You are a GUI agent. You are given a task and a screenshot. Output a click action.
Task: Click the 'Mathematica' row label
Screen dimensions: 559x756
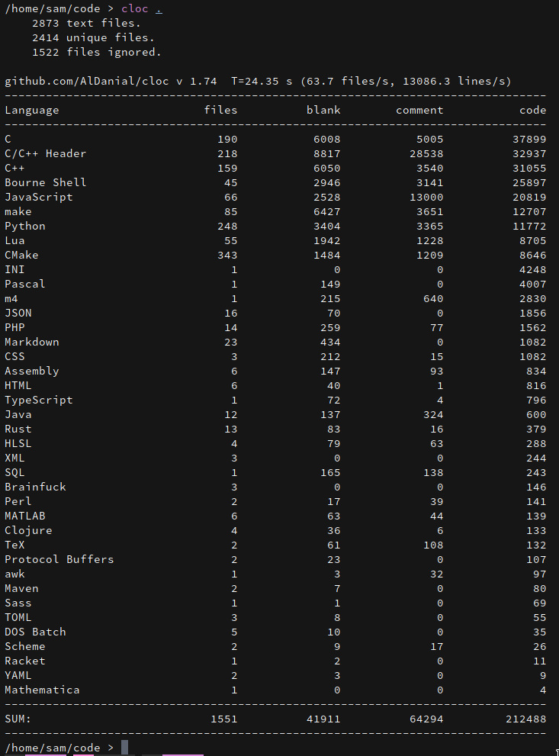click(x=42, y=690)
